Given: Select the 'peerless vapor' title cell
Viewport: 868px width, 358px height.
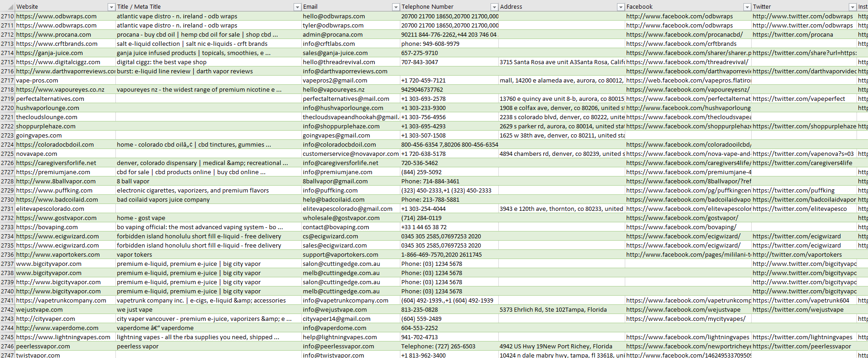Looking at the screenshot, I should (208, 346).
